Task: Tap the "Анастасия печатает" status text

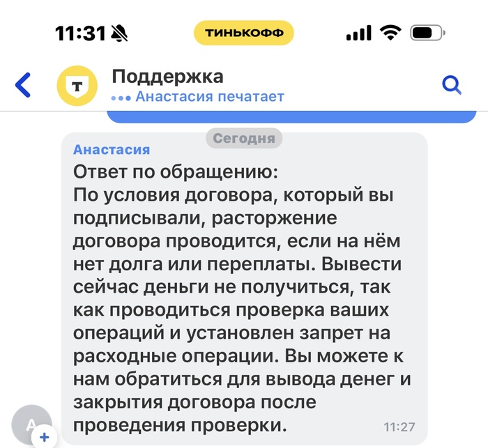Action: 210,97
